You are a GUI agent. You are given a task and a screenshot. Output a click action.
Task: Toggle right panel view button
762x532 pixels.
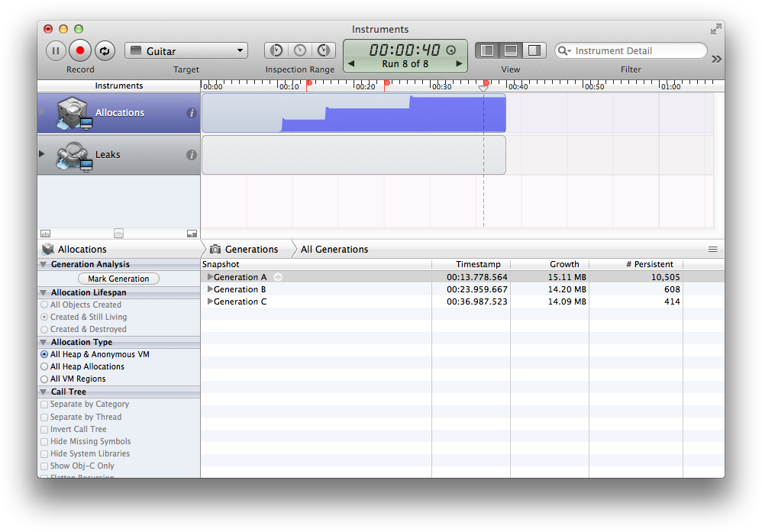534,50
